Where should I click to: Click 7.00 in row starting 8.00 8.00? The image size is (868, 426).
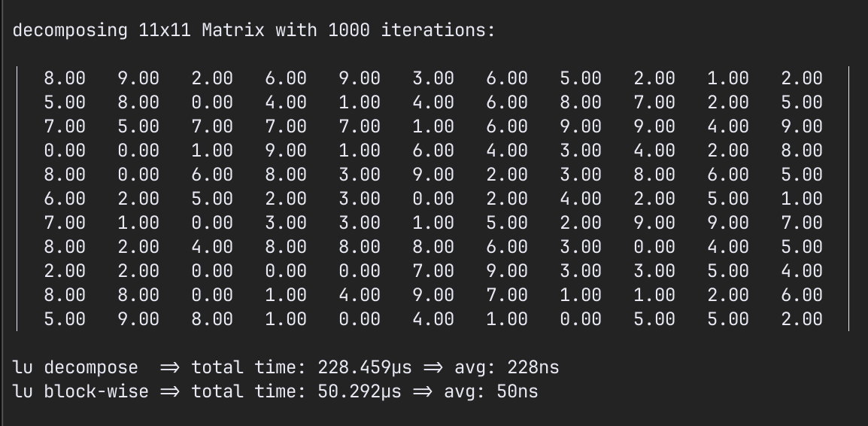point(506,295)
